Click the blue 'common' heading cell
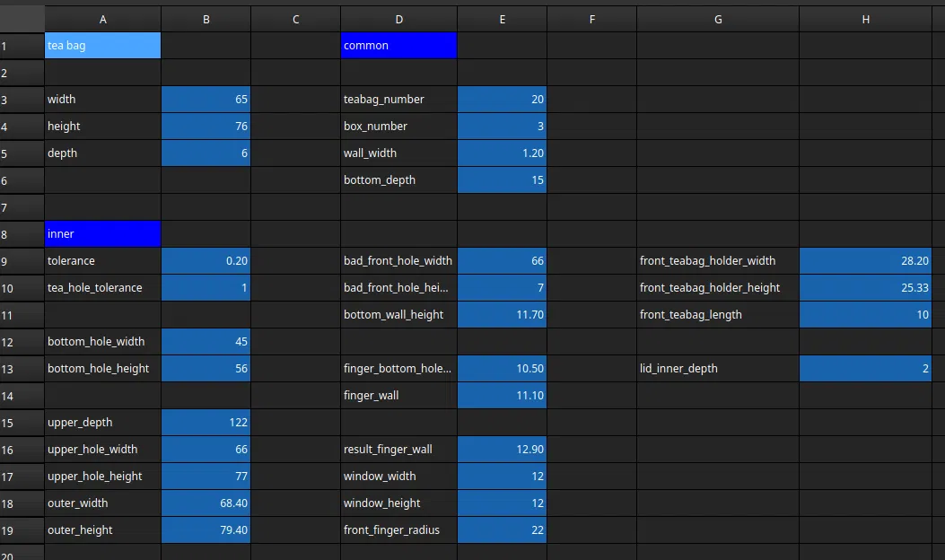The height and width of the screenshot is (560, 945). [x=398, y=46]
